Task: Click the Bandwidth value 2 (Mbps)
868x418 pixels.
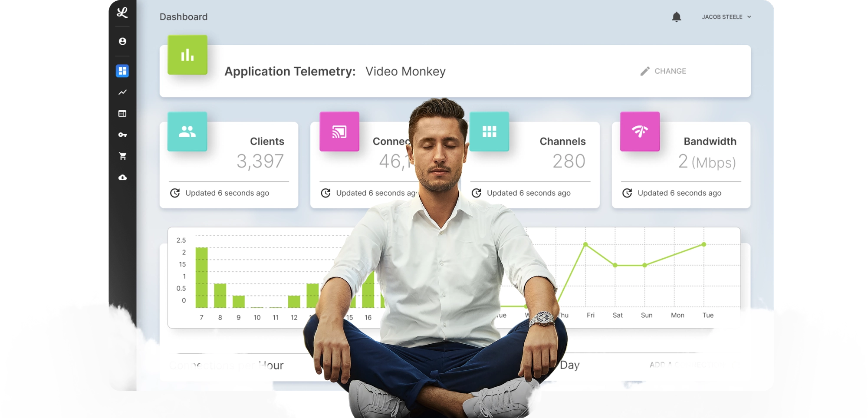Action: [707, 162]
